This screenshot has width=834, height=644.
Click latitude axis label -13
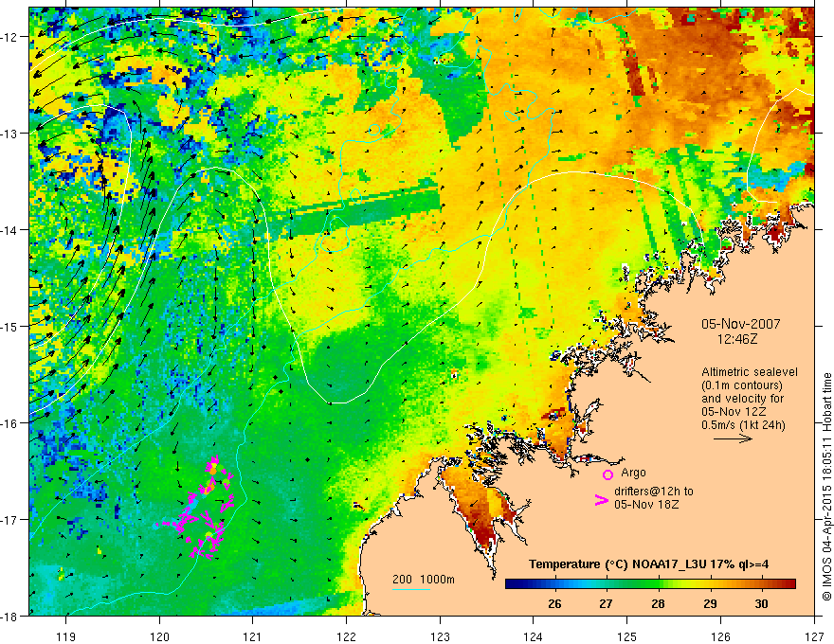(x=10, y=134)
